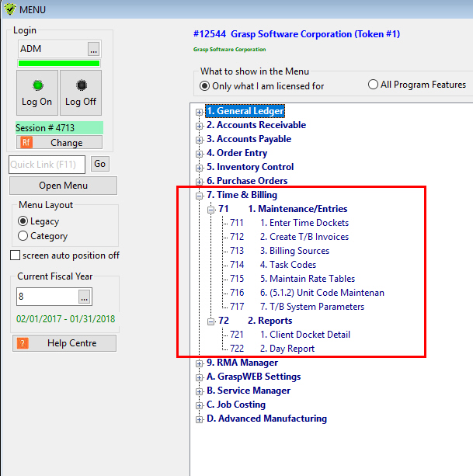Screen dimensions: 473x476
Task: Click the green Log On light
Action: coord(38,85)
